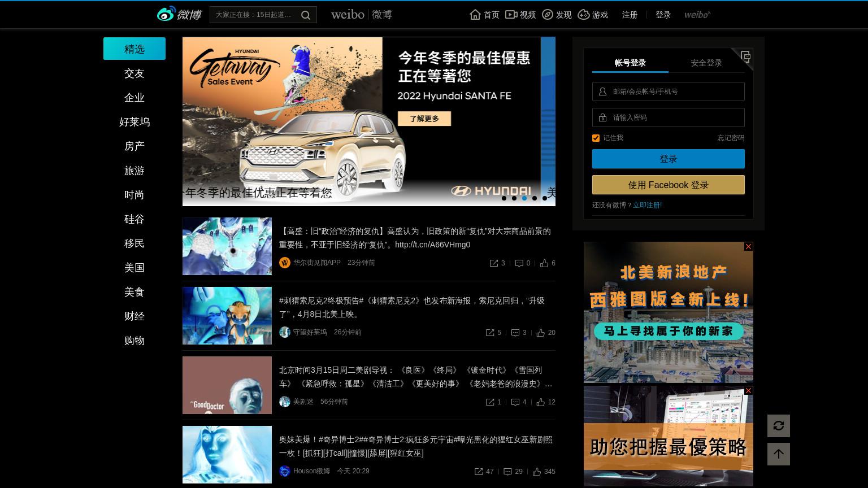Image resolution: width=868 pixels, height=488 pixels.
Task: Select the active blue carousel dot
Action: [524, 198]
